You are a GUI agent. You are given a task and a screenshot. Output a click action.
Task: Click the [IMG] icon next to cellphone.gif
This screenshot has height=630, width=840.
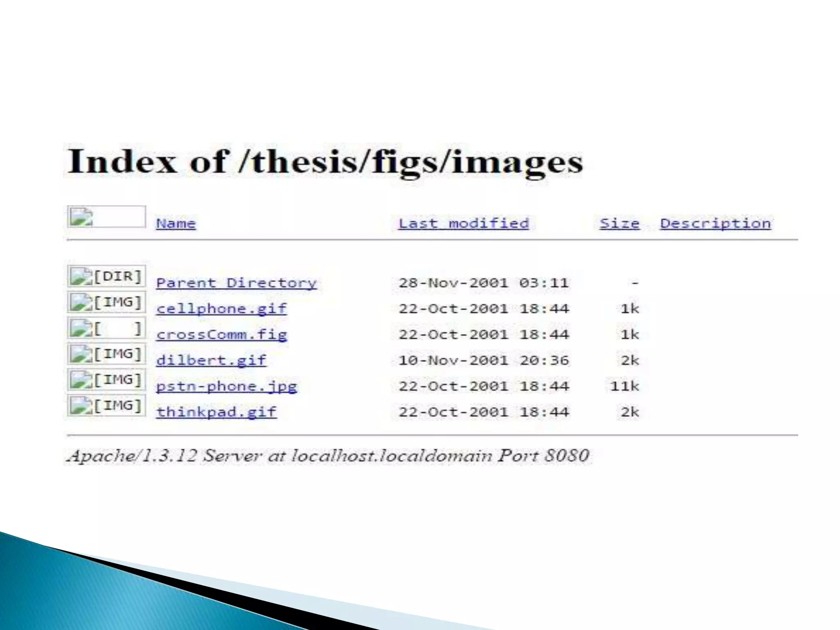pyautogui.click(x=106, y=302)
